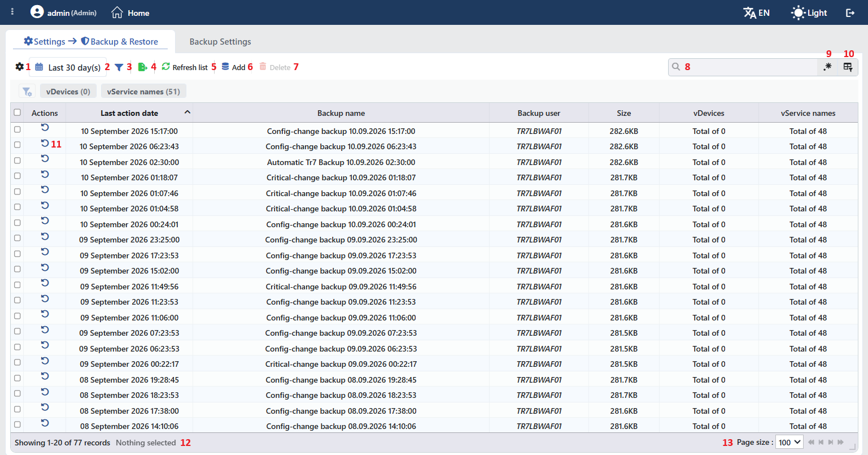Restore the backup from 10 September 2026 15:17:00
This screenshot has width=868, height=455.
[x=45, y=128]
